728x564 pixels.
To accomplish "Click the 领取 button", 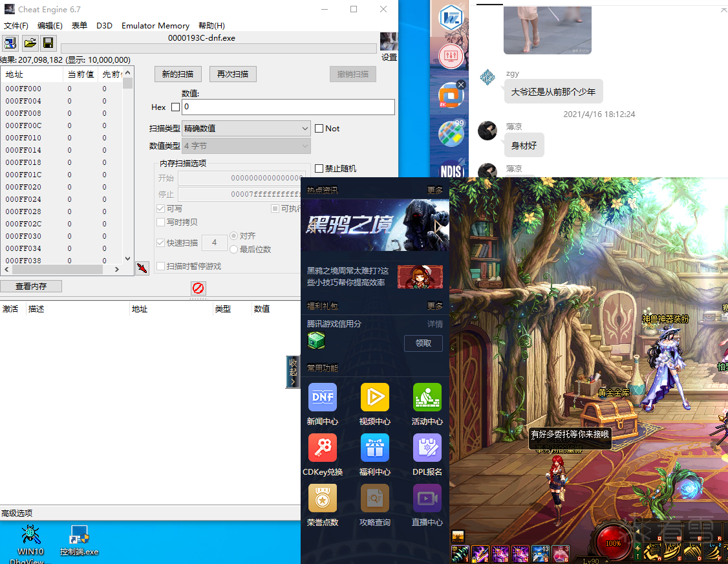I will point(423,343).
